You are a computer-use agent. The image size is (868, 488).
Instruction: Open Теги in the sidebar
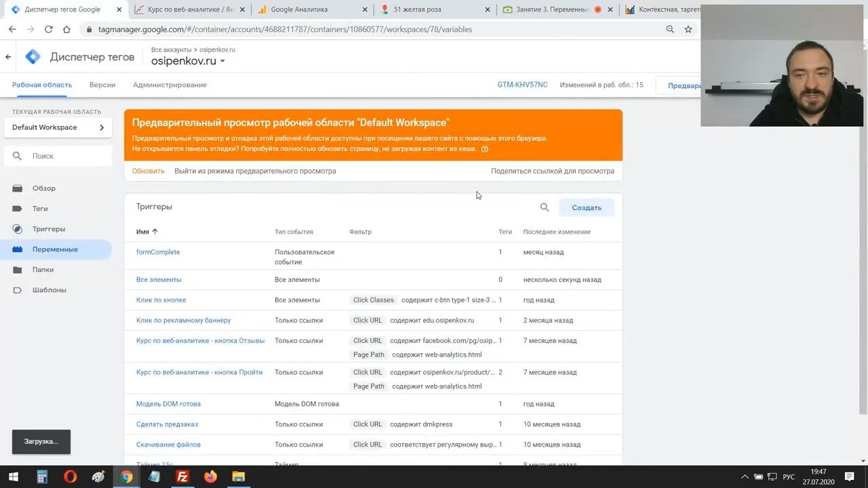pyautogui.click(x=40, y=209)
